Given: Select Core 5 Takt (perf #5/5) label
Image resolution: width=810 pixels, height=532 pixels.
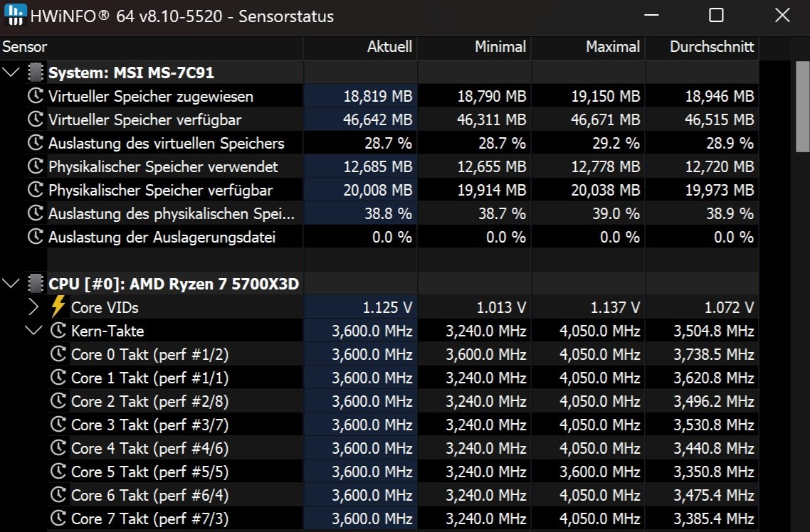Looking at the screenshot, I should tap(149, 472).
